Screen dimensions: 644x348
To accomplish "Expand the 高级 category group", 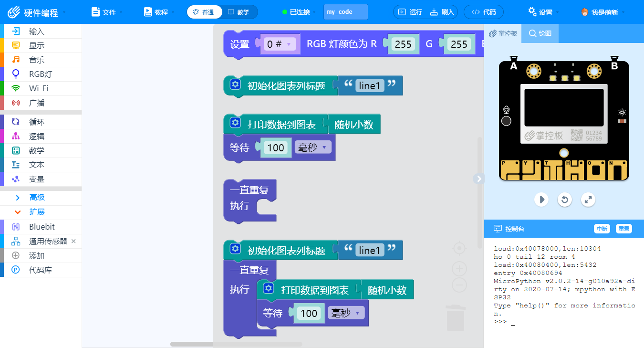I will 41,198.
